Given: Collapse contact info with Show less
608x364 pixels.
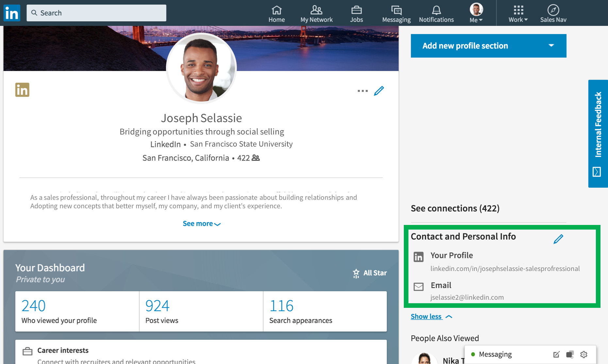Looking at the screenshot, I should (x=432, y=316).
